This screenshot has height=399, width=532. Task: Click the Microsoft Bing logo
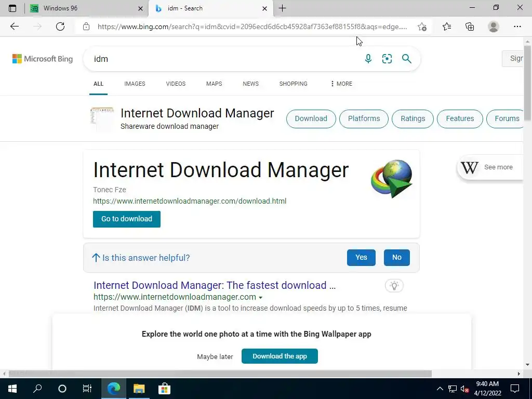click(x=43, y=59)
